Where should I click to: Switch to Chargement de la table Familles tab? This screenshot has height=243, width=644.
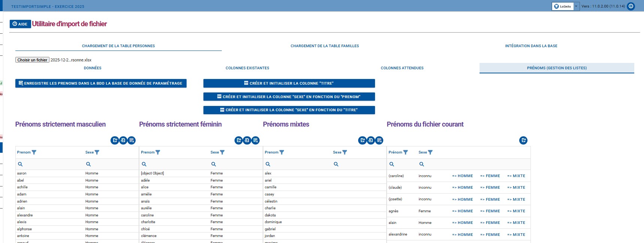(x=324, y=46)
